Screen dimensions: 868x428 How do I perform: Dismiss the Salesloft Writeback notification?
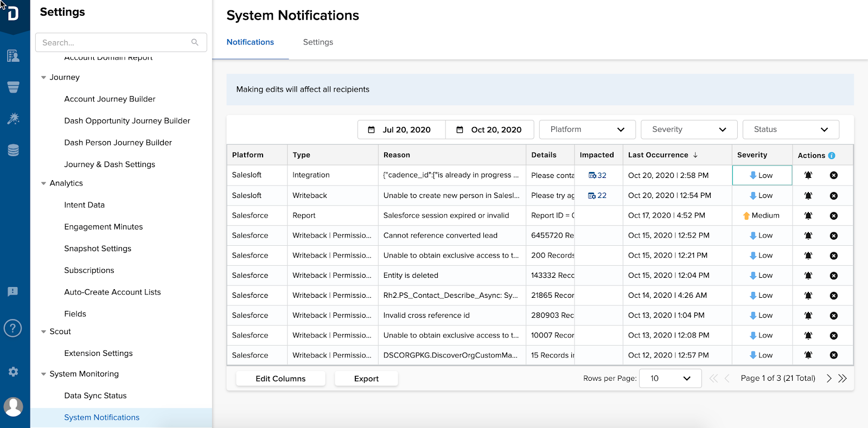pos(834,195)
